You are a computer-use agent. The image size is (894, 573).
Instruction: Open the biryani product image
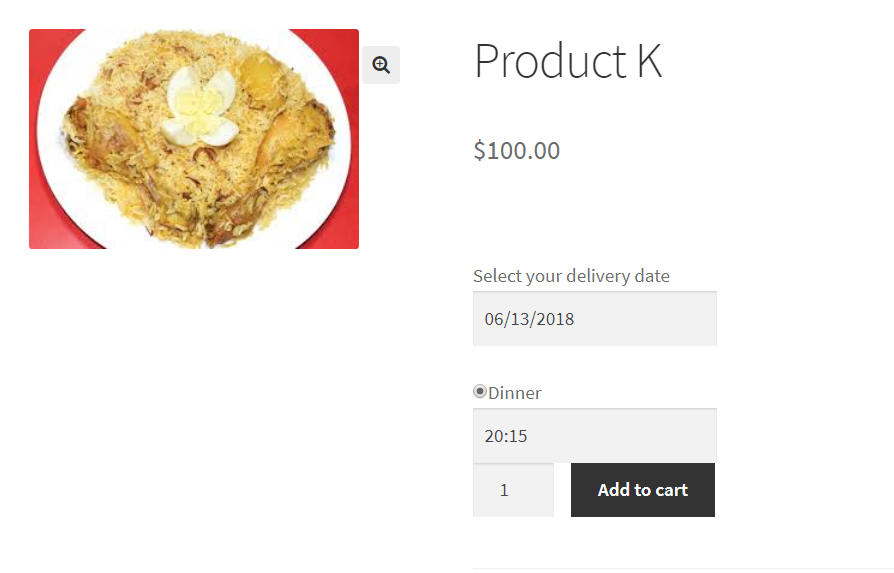[x=194, y=139]
